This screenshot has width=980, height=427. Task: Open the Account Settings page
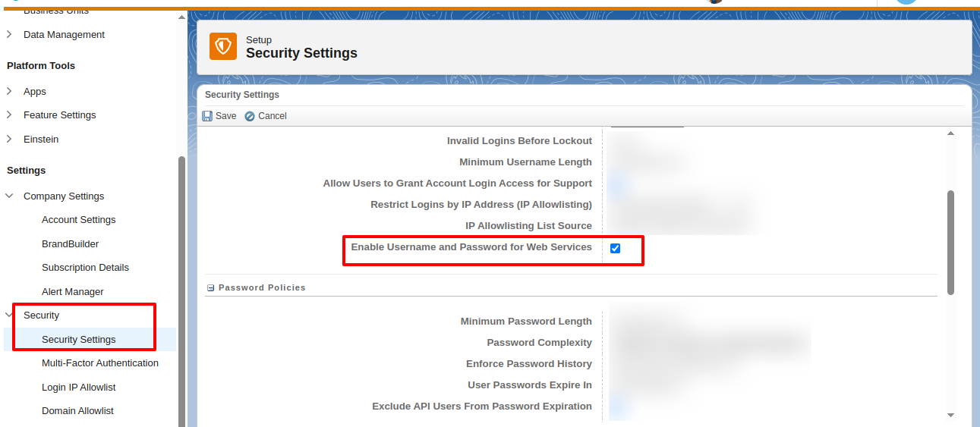(79, 219)
